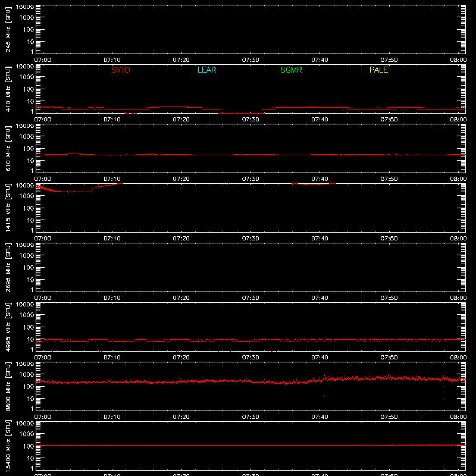
Task: Click 07:30 label under the 4995 MHz plot
Action: pos(250,358)
